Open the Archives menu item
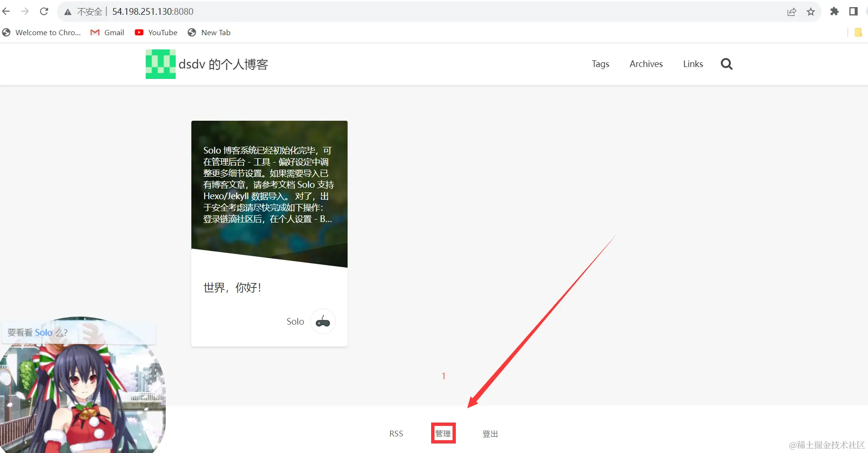This screenshot has height=453, width=868. pyautogui.click(x=646, y=64)
